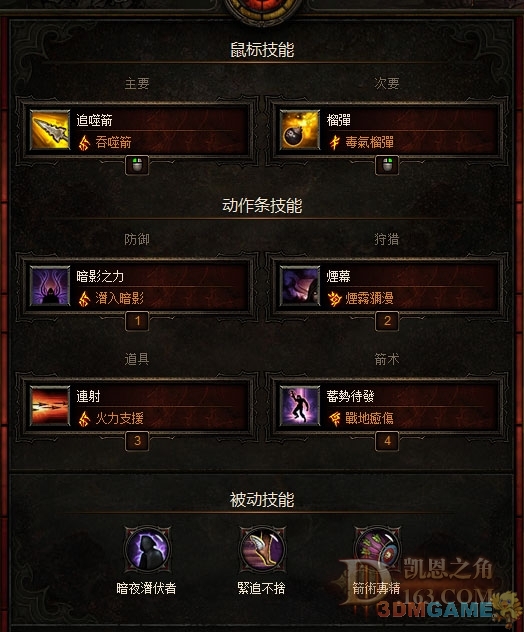Click the 蓄勢待發 preparation skill icon
Image resolution: width=524 pixels, height=632 pixels.
300,405
